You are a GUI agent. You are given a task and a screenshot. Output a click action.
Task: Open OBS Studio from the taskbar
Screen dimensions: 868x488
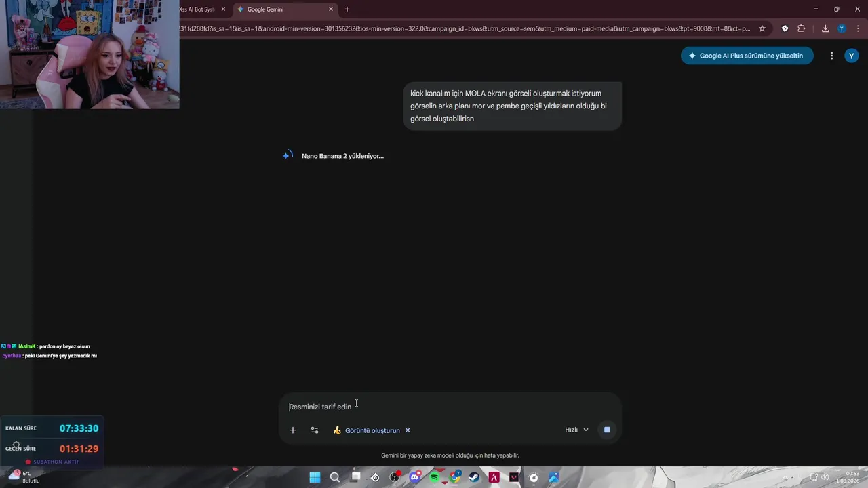(x=395, y=477)
